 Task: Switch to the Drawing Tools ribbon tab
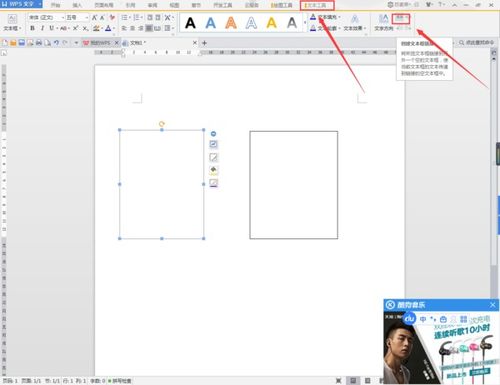point(281,5)
